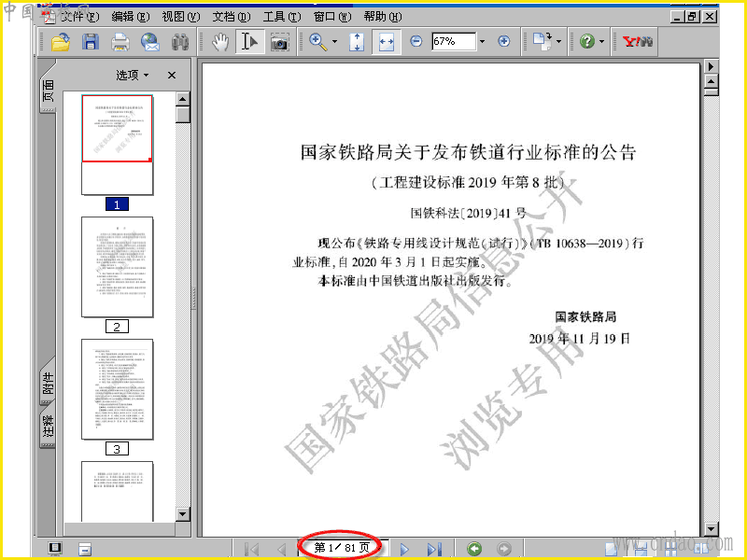Click the thumbnail label number 2
This screenshot has width=747, height=560.
click(x=118, y=327)
